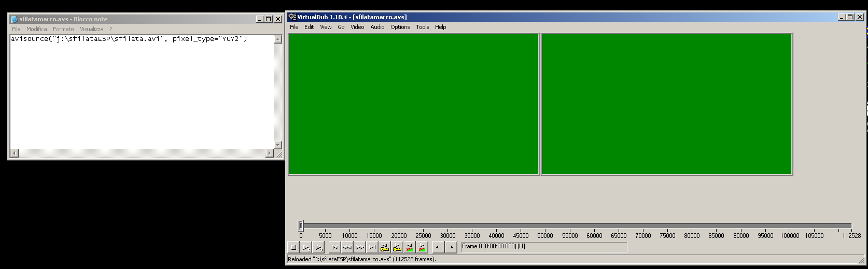The image size is (868, 269).
Task: Open the Audio menu in VirtualDub
Action: [377, 27]
